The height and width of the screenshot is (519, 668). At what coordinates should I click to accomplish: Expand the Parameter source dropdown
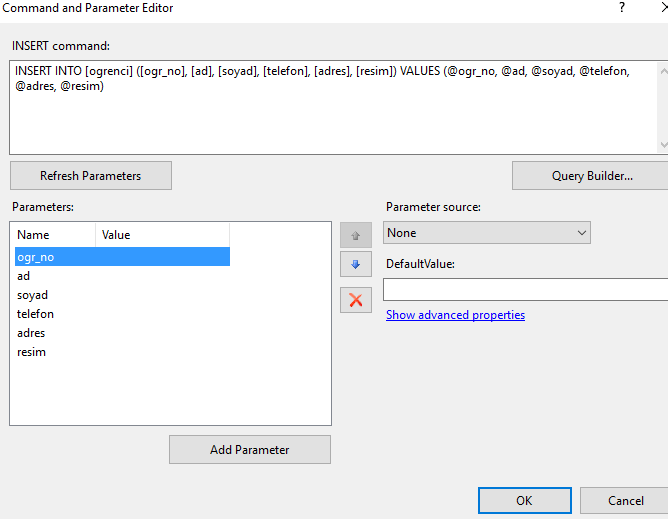coord(487,233)
